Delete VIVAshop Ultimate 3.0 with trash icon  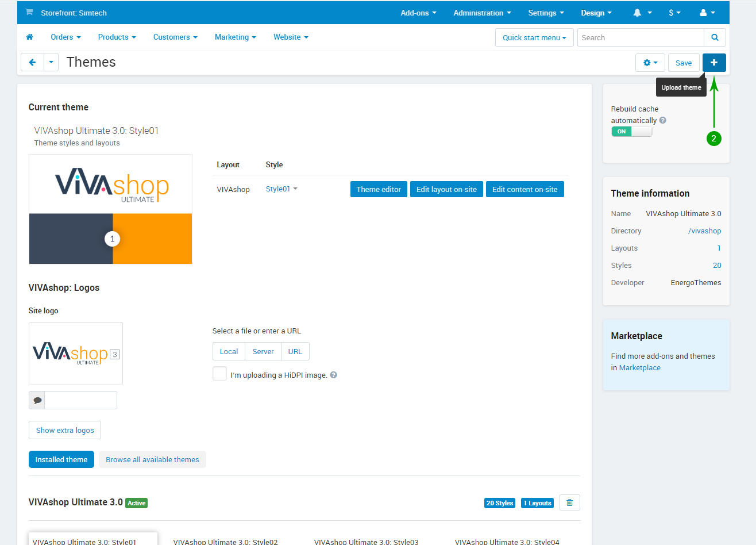pos(569,502)
